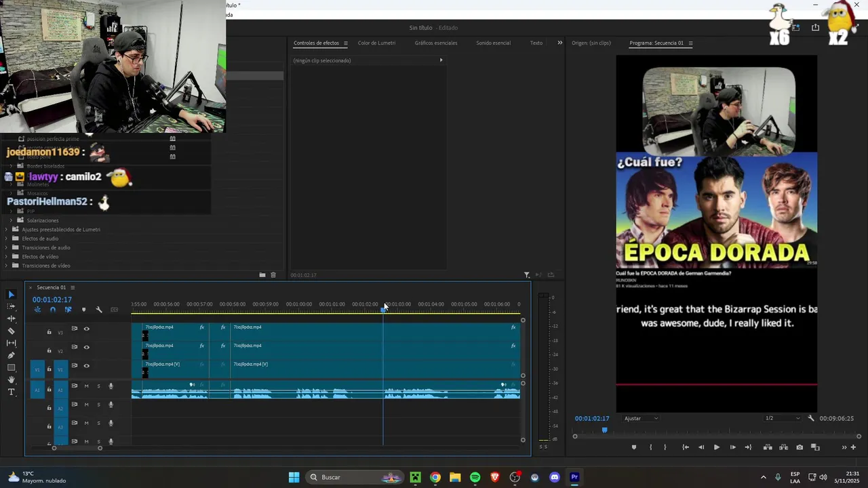
Task: Enable voice-over record on track A1
Action: (x=111, y=386)
